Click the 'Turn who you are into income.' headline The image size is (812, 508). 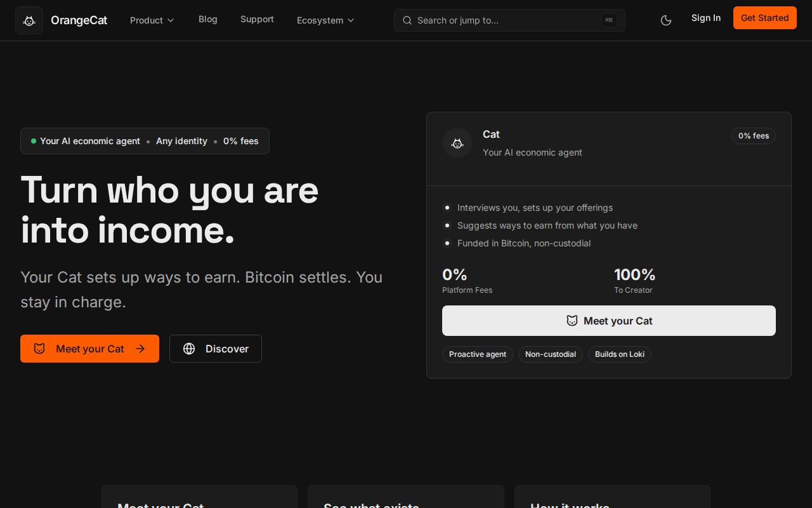169,210
